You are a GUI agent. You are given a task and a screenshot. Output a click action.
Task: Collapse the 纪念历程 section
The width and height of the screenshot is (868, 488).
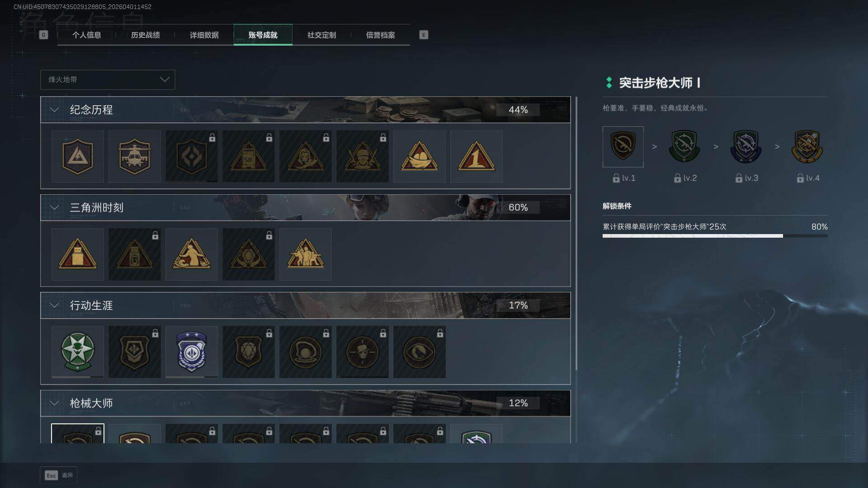54,110
